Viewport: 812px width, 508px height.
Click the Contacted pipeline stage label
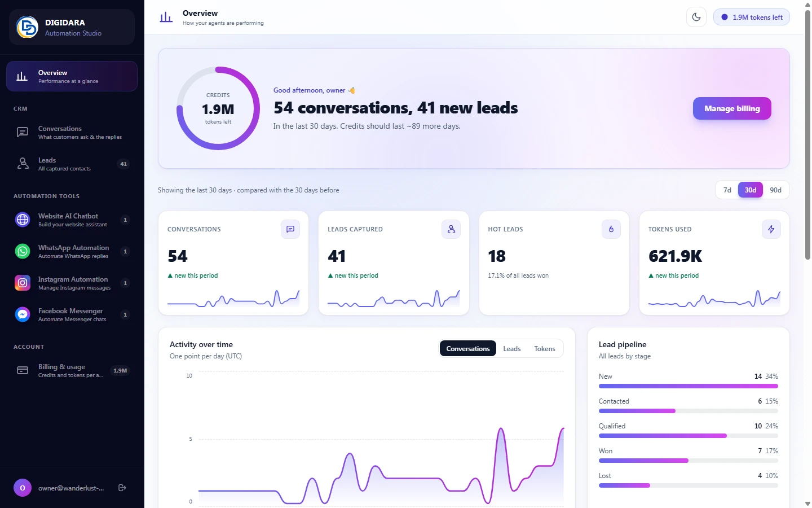click(614, 401)
